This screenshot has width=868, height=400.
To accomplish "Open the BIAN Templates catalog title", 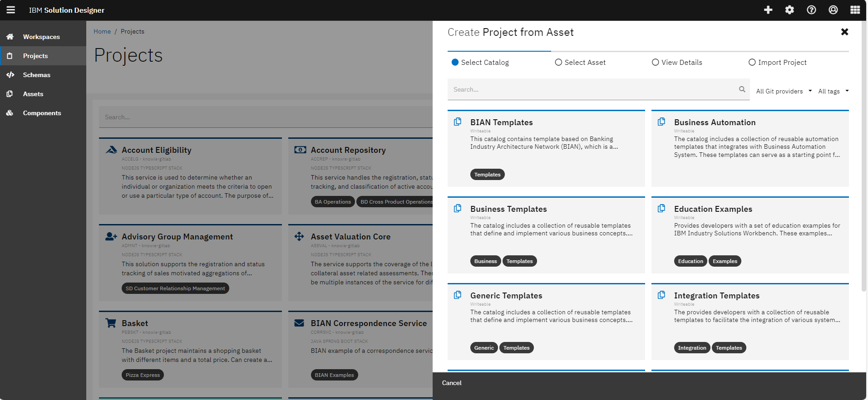I will click(501, 122).
